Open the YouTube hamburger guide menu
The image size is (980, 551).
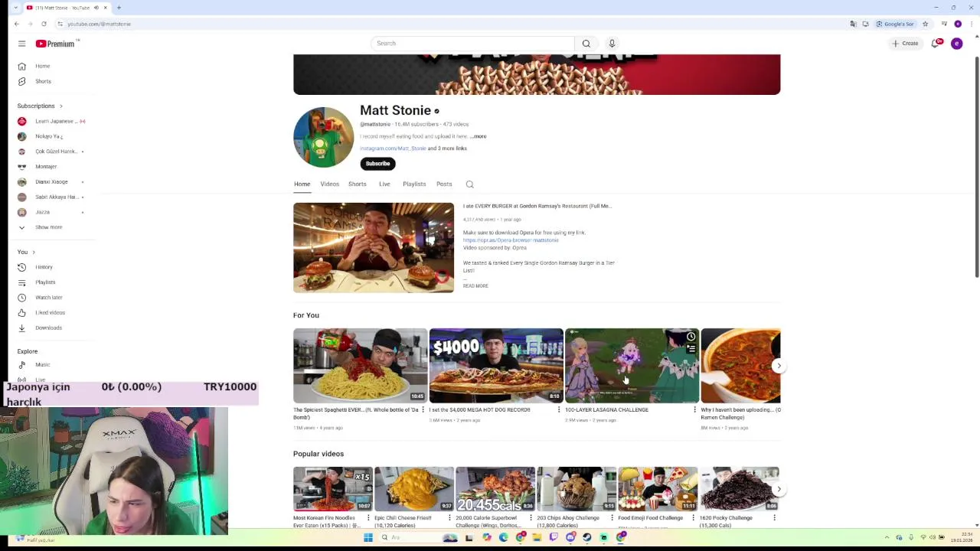(21, 44)
